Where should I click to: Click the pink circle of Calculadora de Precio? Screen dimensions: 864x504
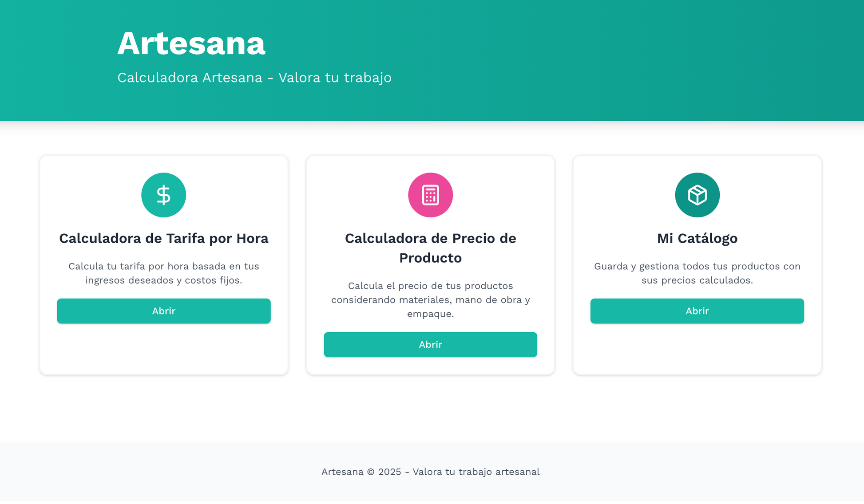[x=430, y=195]
